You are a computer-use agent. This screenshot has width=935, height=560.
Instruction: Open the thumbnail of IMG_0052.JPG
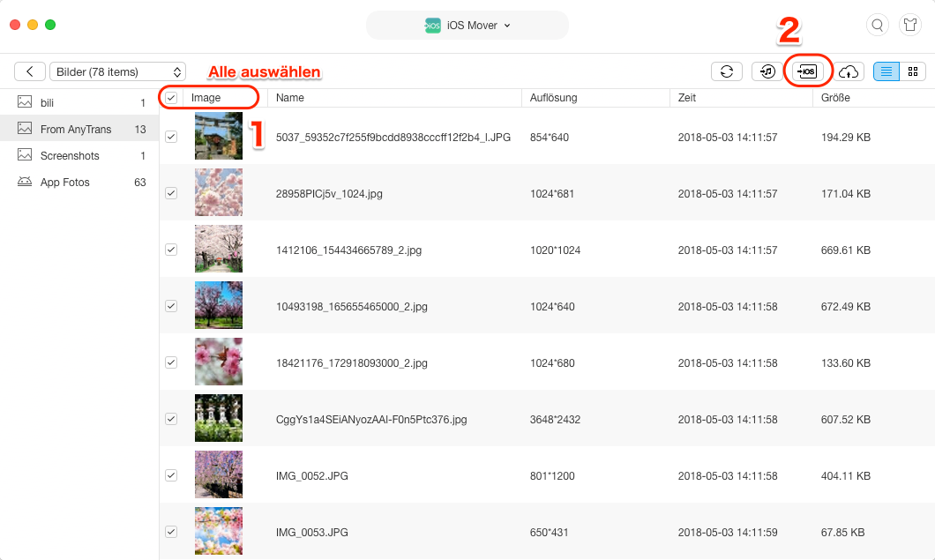click(x=219, y=474)
